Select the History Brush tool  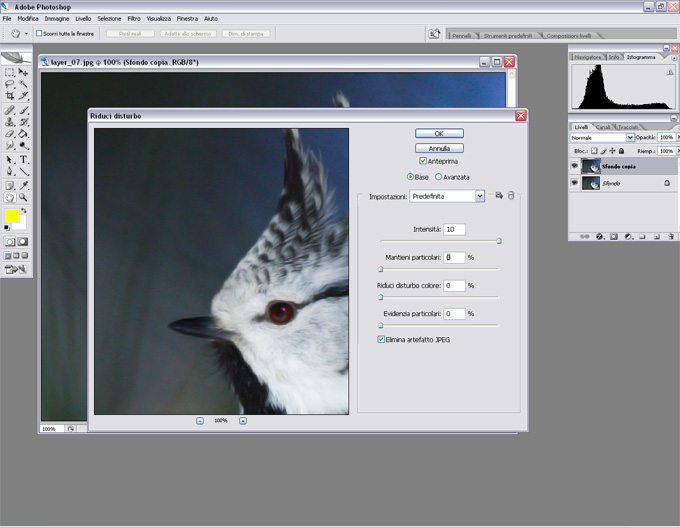point(23,122)
